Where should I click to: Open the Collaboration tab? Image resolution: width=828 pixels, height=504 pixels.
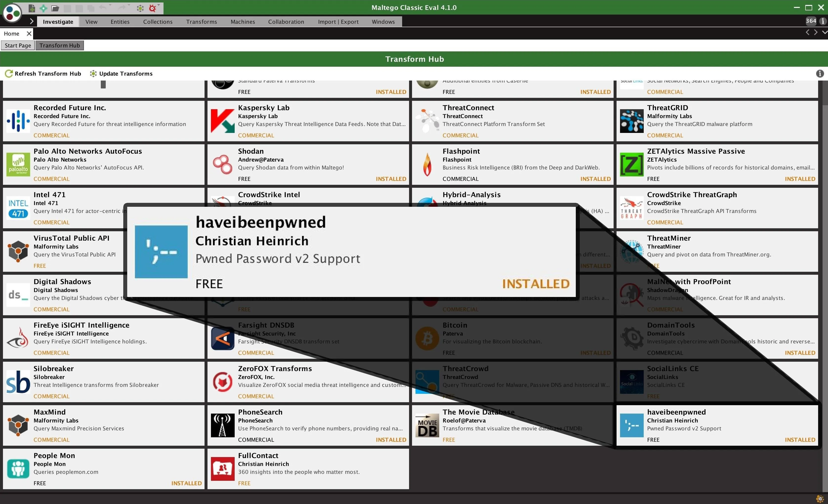(286, 22)
